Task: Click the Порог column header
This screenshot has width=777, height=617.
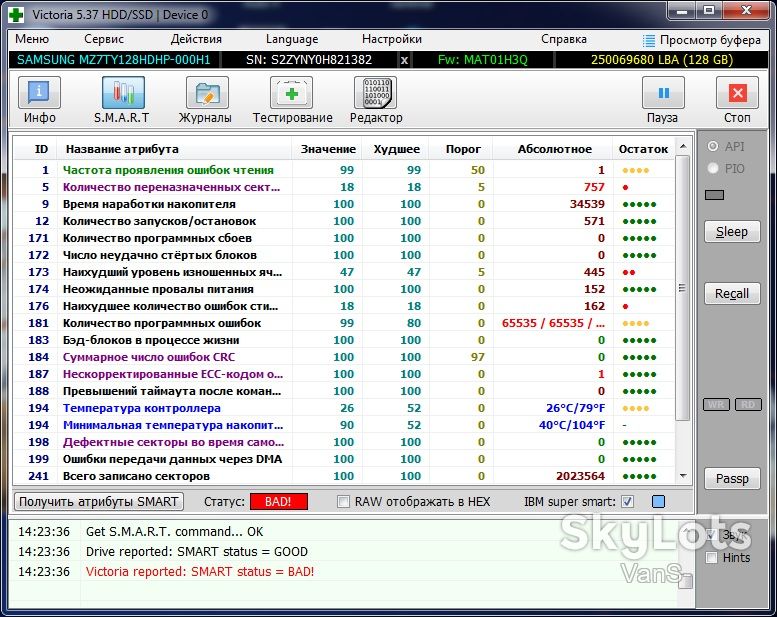Action: tap(463, 149)
